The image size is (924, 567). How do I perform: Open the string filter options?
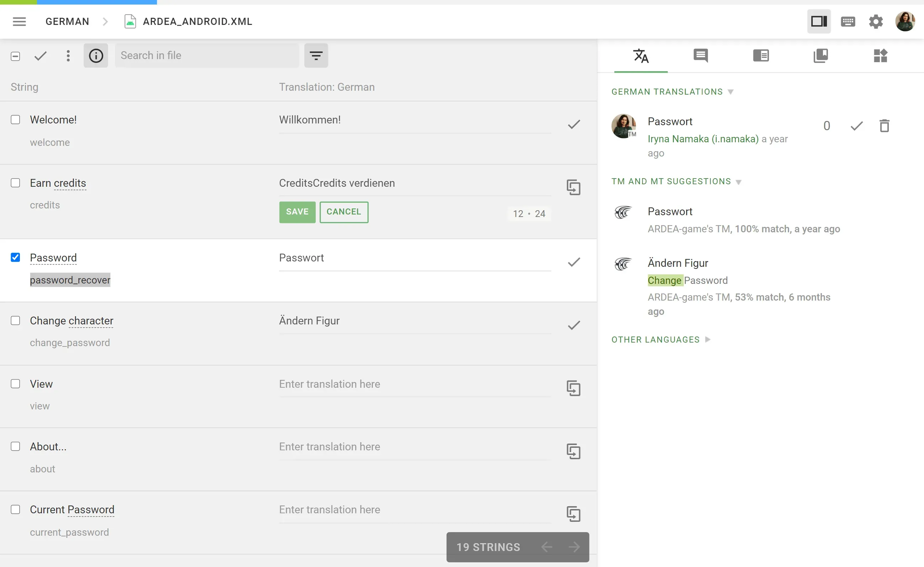pos(316,55)
